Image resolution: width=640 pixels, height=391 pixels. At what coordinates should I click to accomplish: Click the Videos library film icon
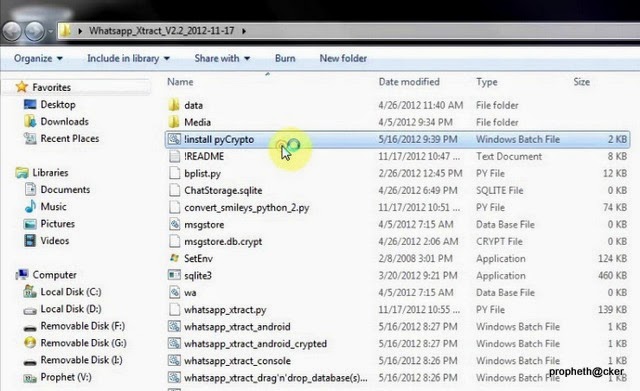coord(30,240)
